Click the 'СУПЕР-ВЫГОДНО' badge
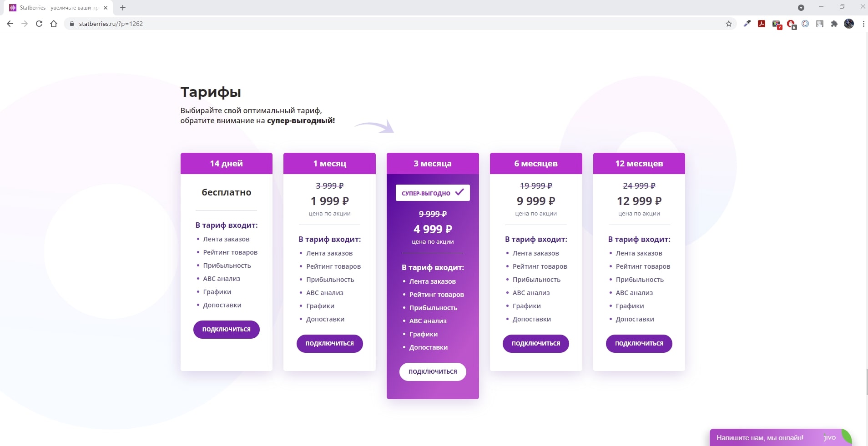The height and width of the screenshot is (446, 868). 433,193
